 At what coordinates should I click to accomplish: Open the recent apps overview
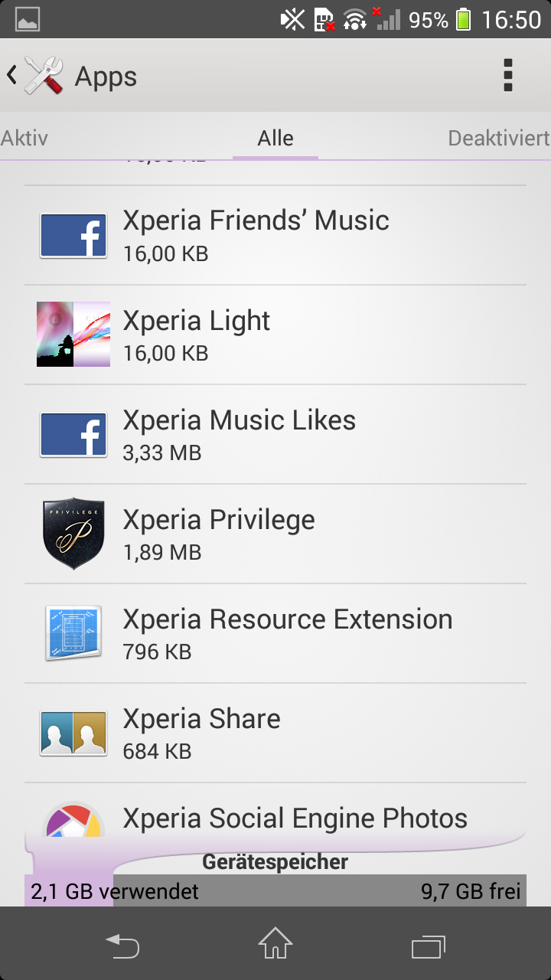point(429,945)
